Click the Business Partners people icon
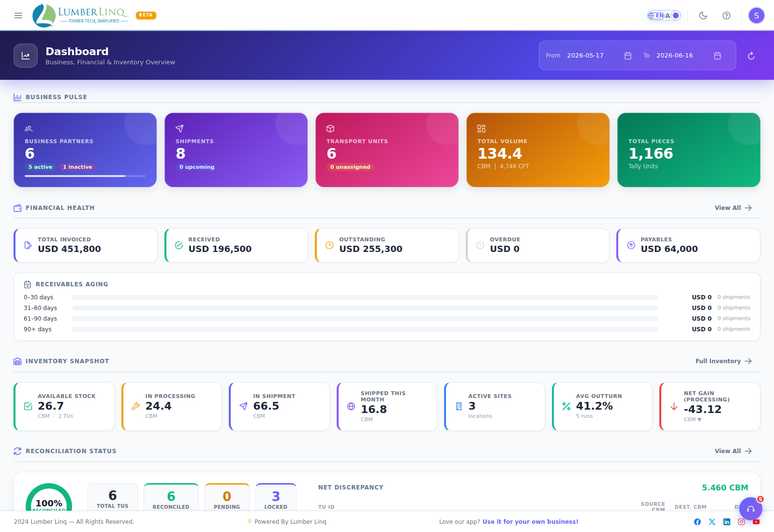This screenshot has height=532, width=774. coord(29,129)
